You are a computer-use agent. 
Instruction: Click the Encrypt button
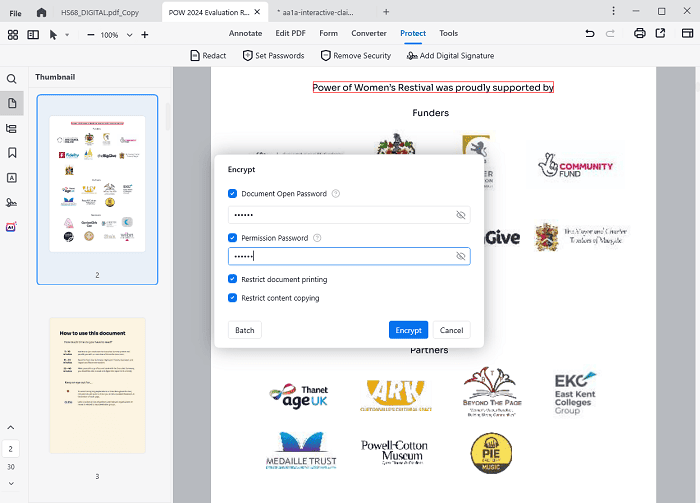coord(408,330)
